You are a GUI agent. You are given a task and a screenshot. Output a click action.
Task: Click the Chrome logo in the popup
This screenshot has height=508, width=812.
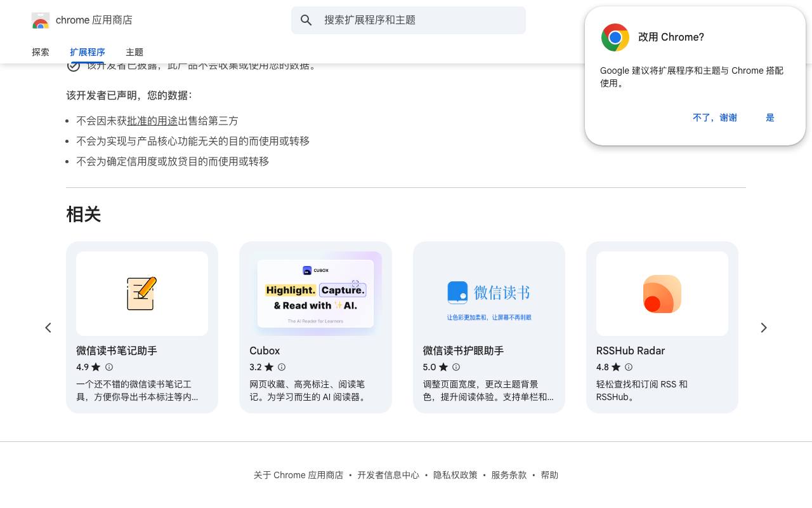click(x=615, y=37)
